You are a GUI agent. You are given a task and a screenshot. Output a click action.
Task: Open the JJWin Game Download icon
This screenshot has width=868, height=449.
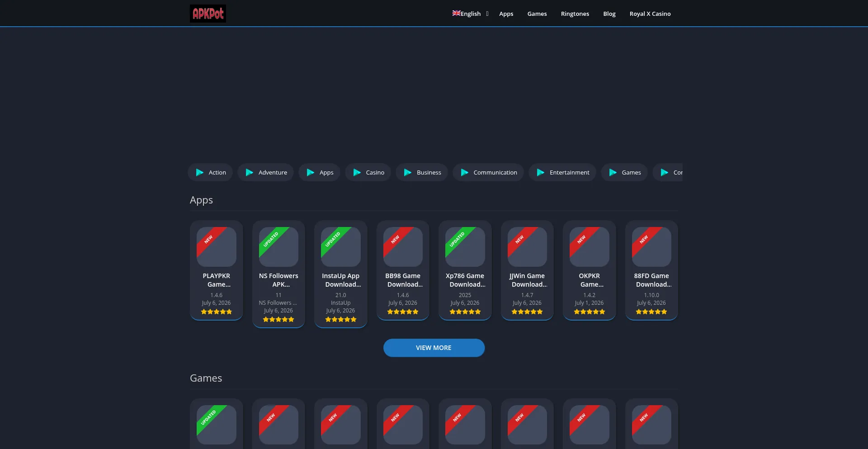pyautogui.click(x=527, y=247)
